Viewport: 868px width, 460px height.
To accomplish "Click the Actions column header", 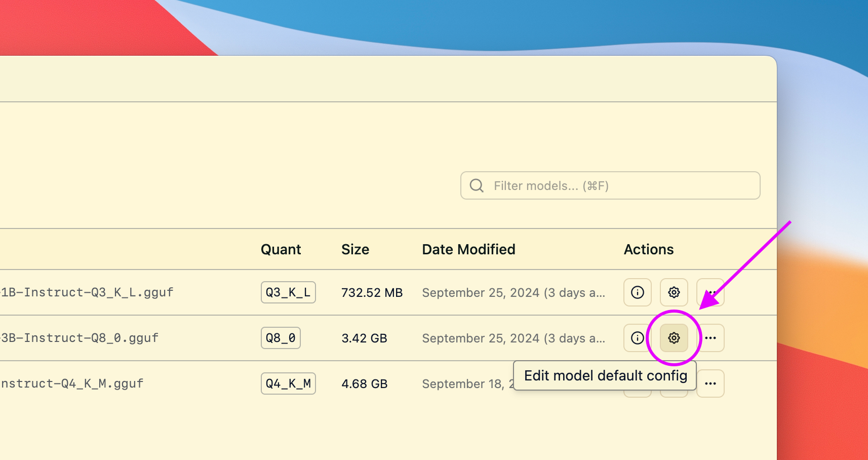I will pos(649,249).
